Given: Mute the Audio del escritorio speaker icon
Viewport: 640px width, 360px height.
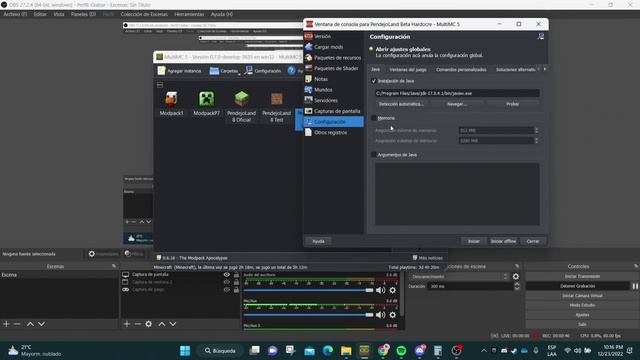Looking at the screenshot, I should [x=380, y=290].
